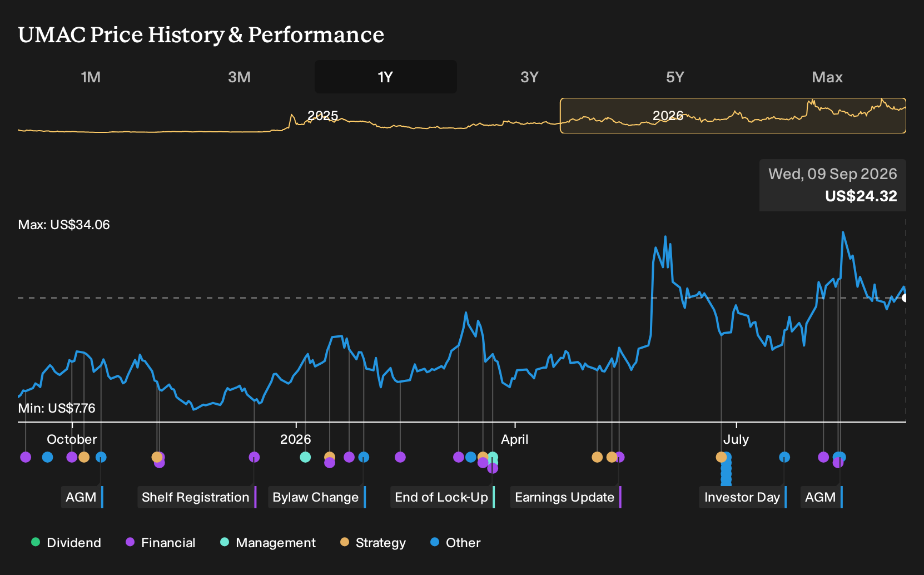Select the stacked blue markers column under July
Image resolution: width=924 pixels, height=575 pixels.
pyautogui.click(x=727, y=470)
